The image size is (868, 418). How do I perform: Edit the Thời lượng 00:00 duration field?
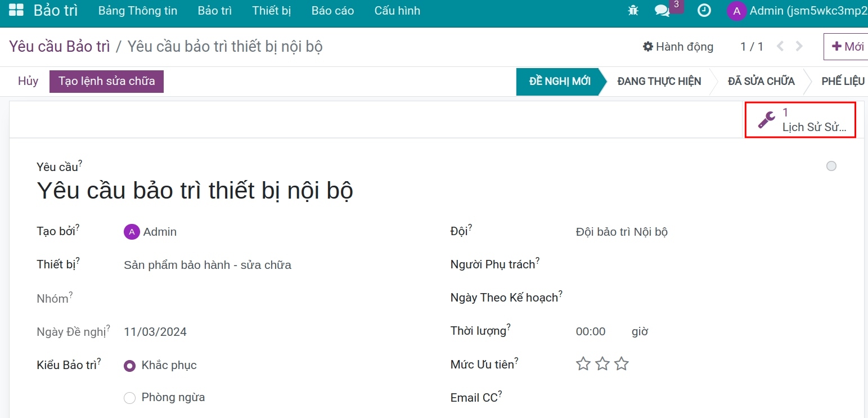tap(591, 331)
